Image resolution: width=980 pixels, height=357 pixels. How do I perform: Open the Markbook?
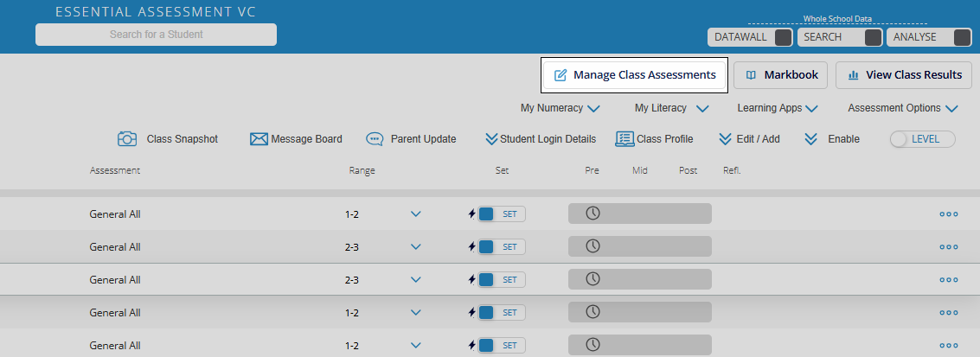pyautogui.click(x=780, y=75)
